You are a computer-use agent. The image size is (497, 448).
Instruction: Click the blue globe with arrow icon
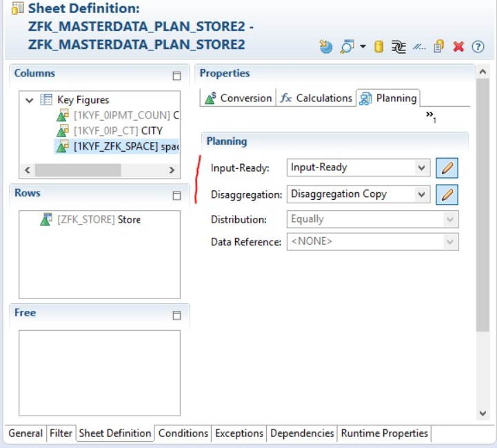point(326,47)
